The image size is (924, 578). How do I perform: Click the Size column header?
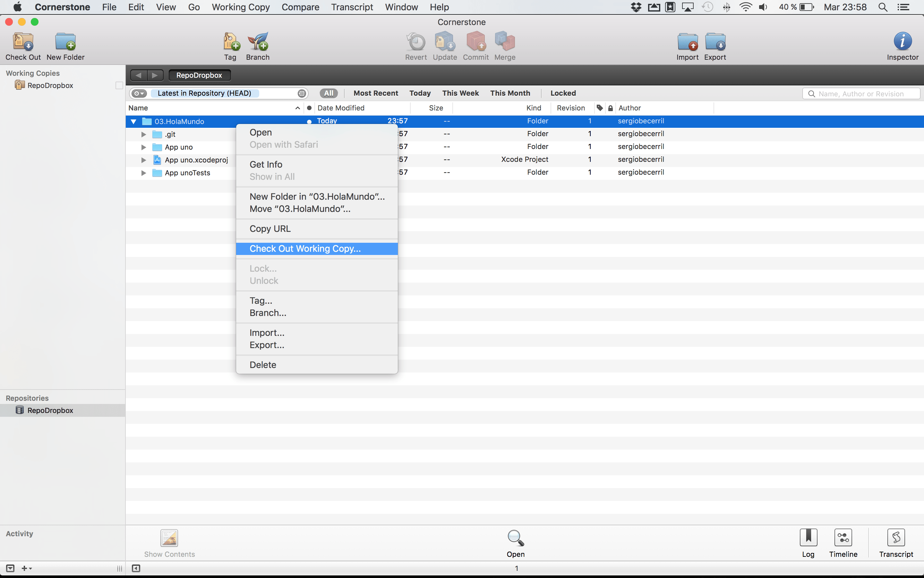click(x=432, y=108)
